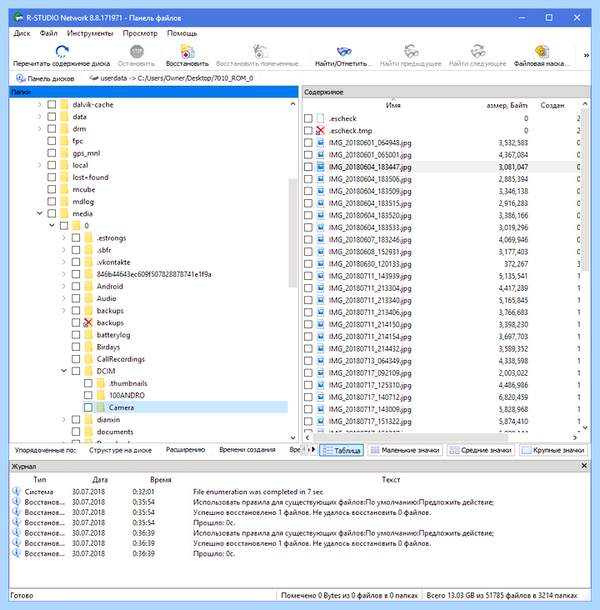Click the image icon of IMG_20180630_120133.jpg

point(320,264)
